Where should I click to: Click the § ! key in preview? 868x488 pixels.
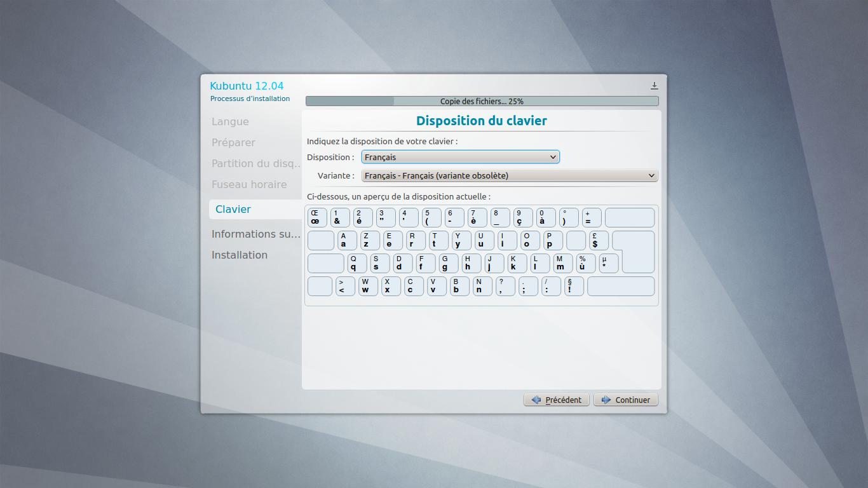click(x=574, y=286)
